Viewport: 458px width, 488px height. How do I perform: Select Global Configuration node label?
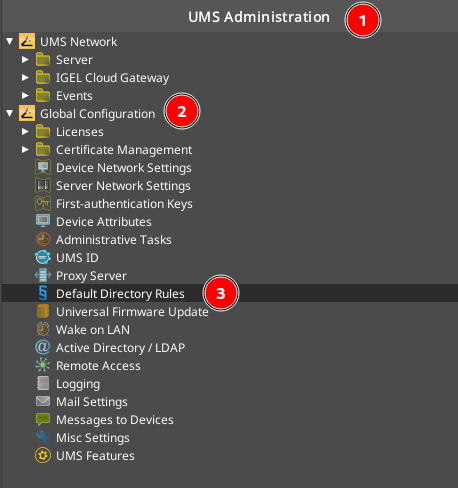[x=98, y=114]
